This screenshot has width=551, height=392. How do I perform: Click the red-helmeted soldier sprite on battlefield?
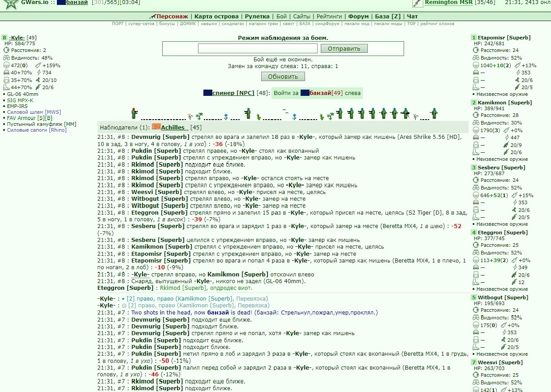133,113
